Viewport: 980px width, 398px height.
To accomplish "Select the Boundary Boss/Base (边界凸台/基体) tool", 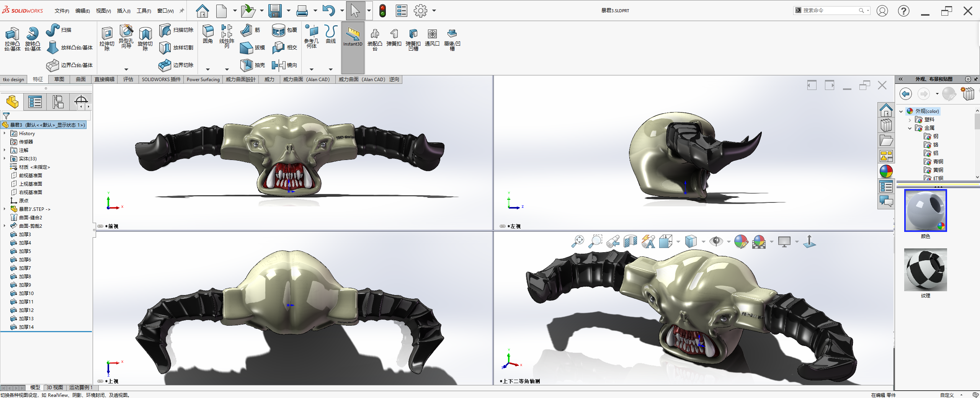I will (x=70, y=65).
